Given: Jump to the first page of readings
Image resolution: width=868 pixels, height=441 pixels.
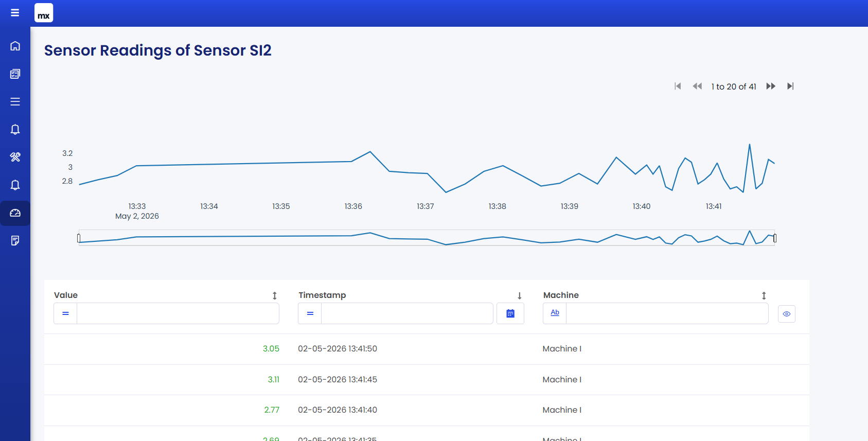Looking at the screenshot, I should [678, 86].
